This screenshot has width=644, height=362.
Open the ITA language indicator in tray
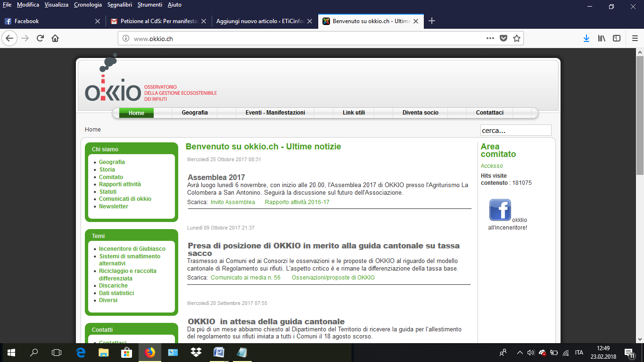pos(579,353)
